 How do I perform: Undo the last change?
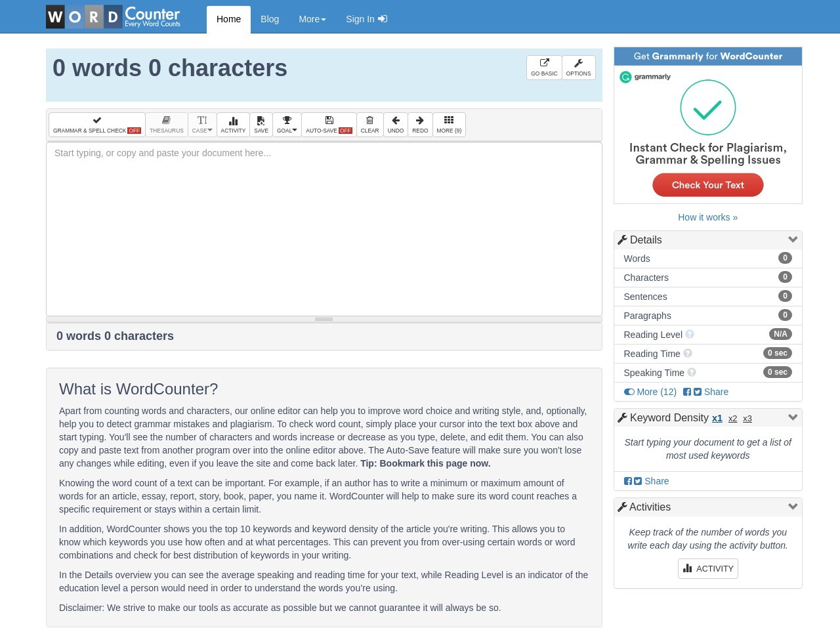pos(396,125)
